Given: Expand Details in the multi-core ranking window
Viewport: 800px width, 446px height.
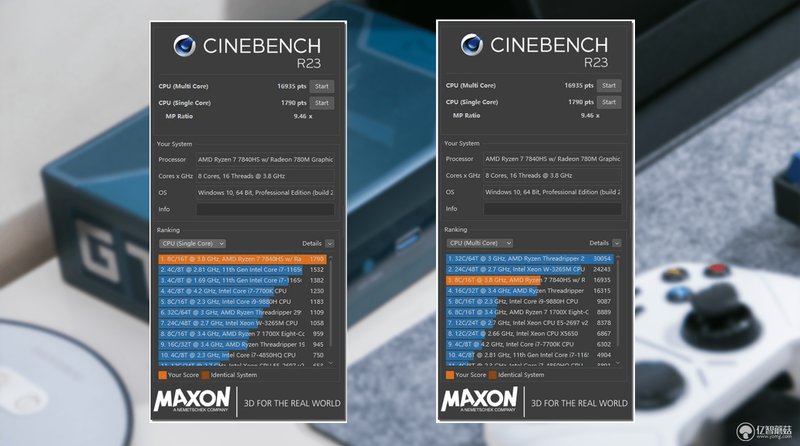Looking at the screenshot, I should click(x=616, y=243).
